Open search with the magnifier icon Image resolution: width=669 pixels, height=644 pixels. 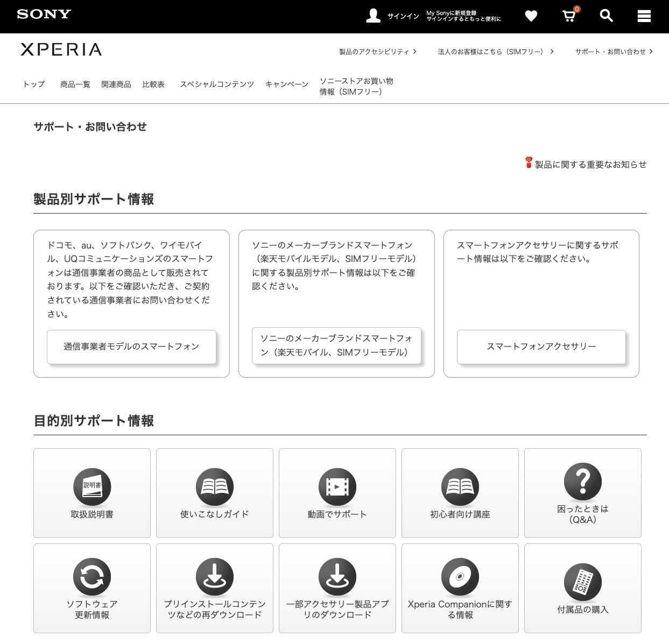606,16
